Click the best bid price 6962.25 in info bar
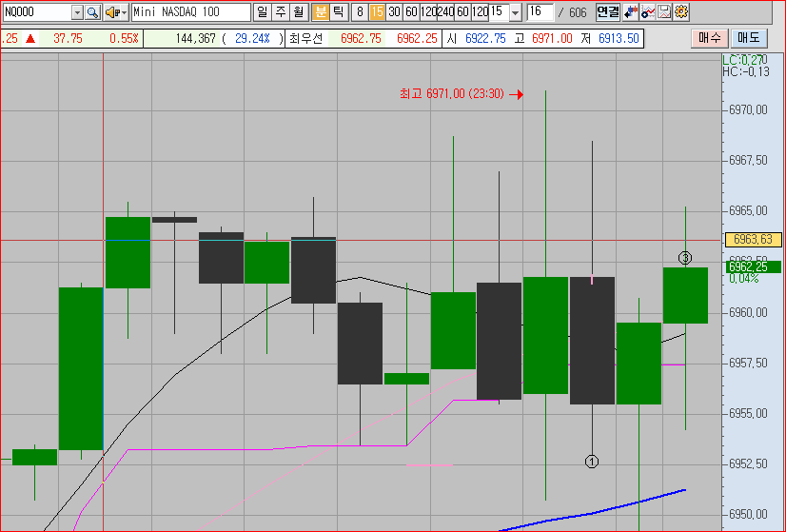 (x=417, y=39)
